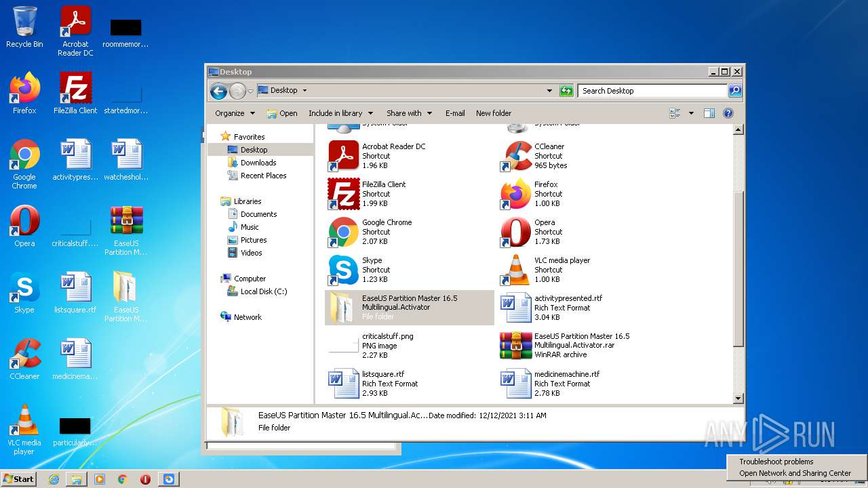Expand the address bar Desktop breadcrumb arrow
Viewport: 868px width, 488px height.
[x=304, y=90]
